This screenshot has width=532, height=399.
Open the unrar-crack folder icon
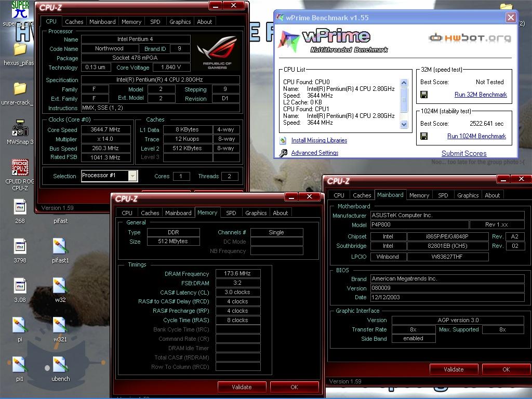(x=20, y=89)
